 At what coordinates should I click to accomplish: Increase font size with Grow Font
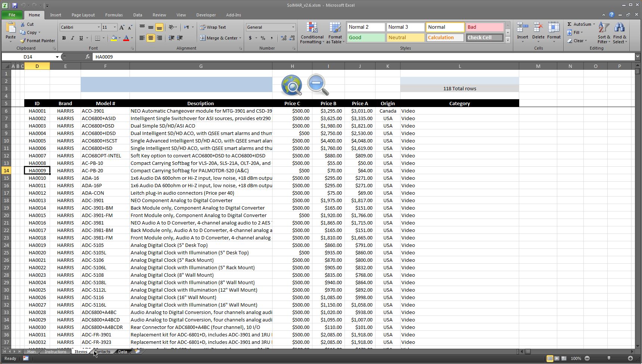(122, 27)
